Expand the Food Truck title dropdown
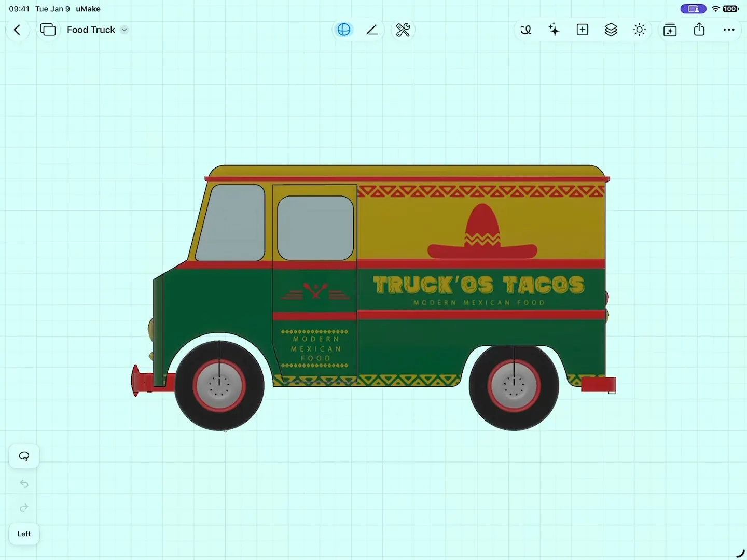The height and width of the screenshot is (560, 747). coord(124,30)
